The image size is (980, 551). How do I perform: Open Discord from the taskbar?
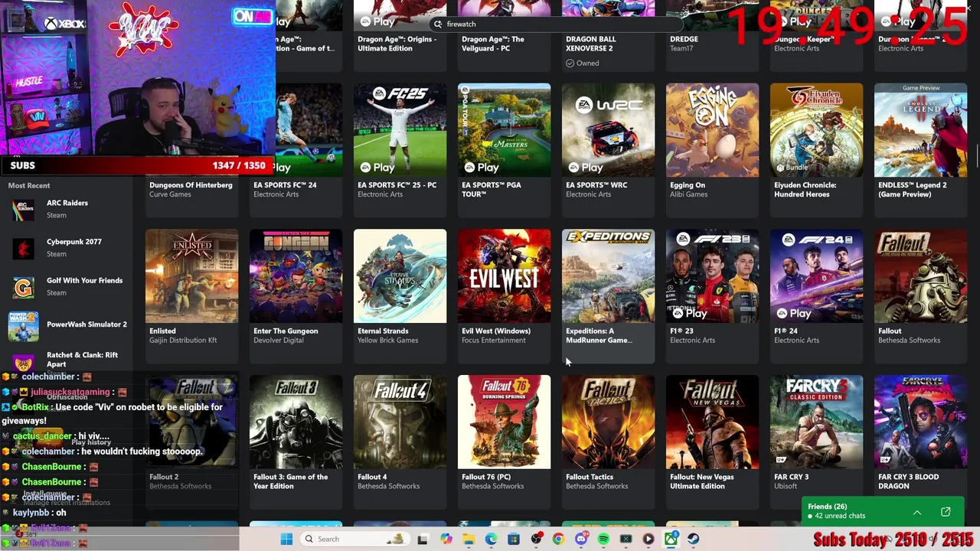[581, 539]
